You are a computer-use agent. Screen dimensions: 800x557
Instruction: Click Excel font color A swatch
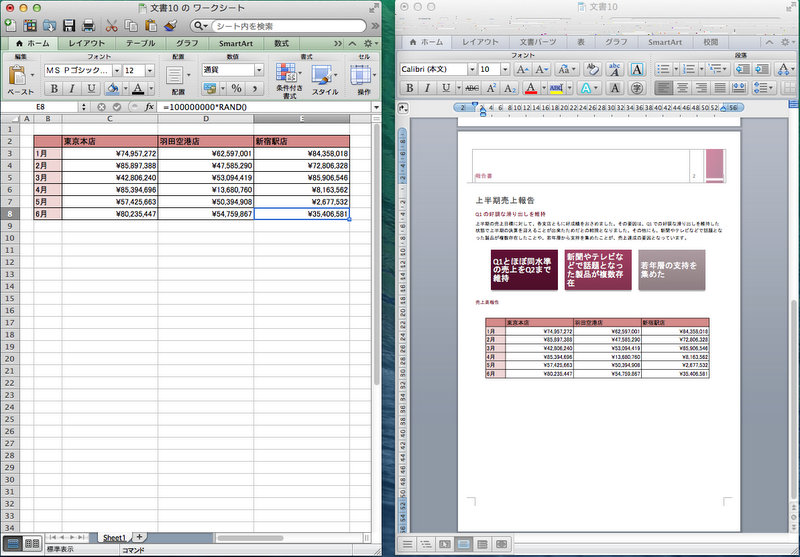tap(138, 89)
